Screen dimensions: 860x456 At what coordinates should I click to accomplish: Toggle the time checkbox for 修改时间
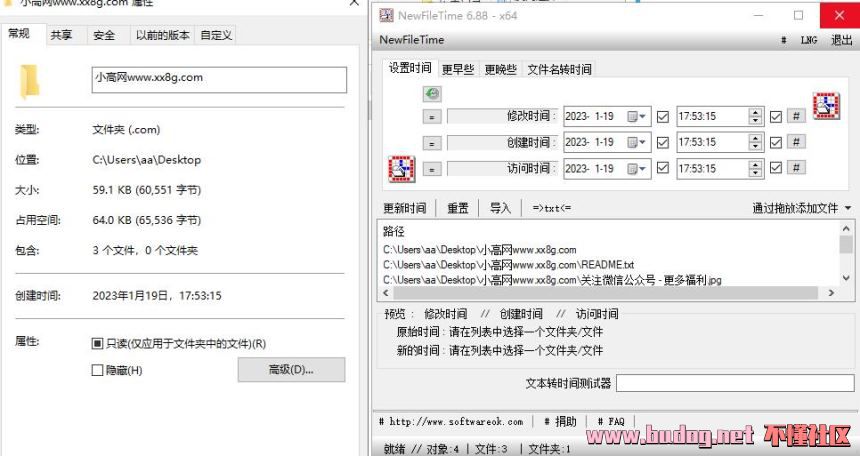tap(776, 116)
